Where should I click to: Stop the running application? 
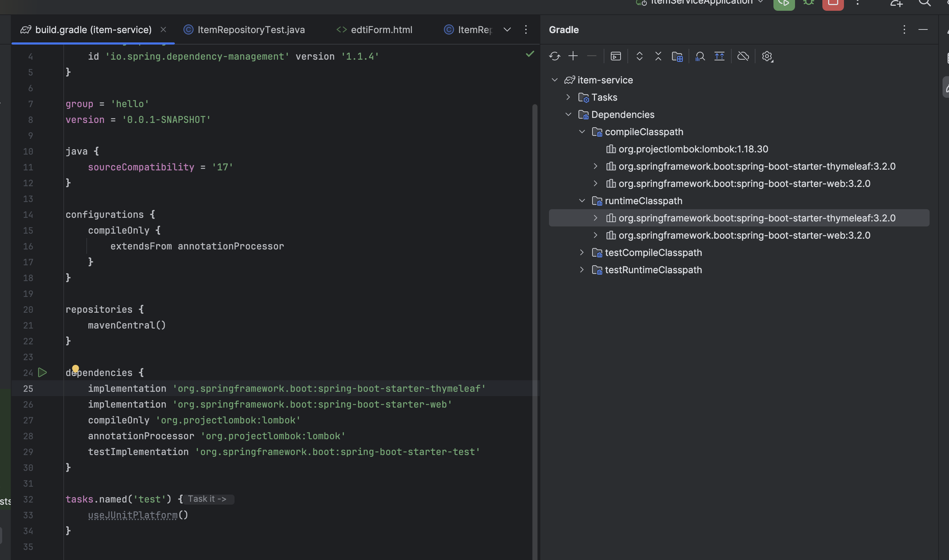pyautogui.click(x=833, y=3)
